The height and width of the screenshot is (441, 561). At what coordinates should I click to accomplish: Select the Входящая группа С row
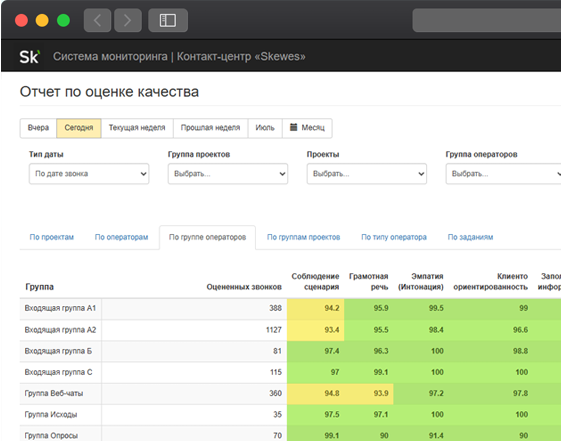pyautogui.click(x=290, y=372)
